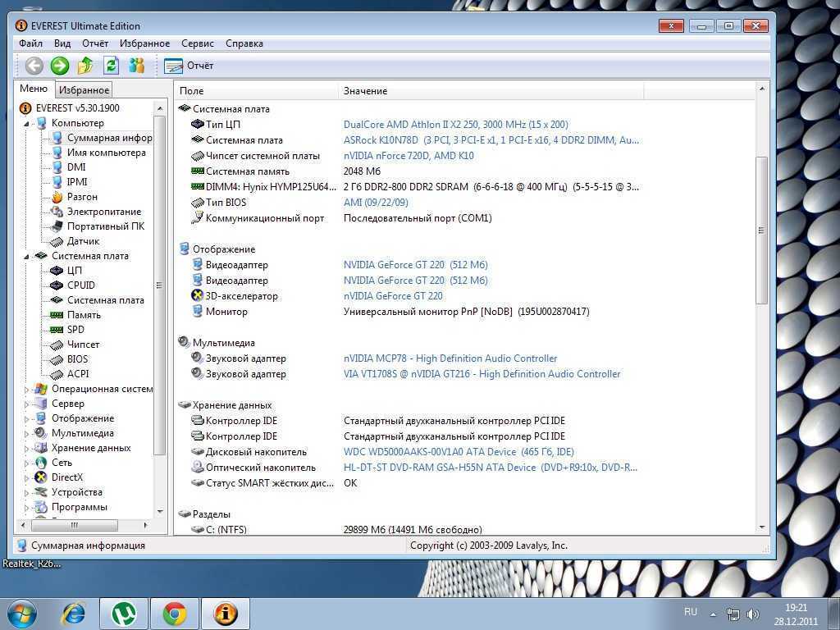Click the DirectX icon in tree
The height and width of the screenshot is (630, 840).
41,477
